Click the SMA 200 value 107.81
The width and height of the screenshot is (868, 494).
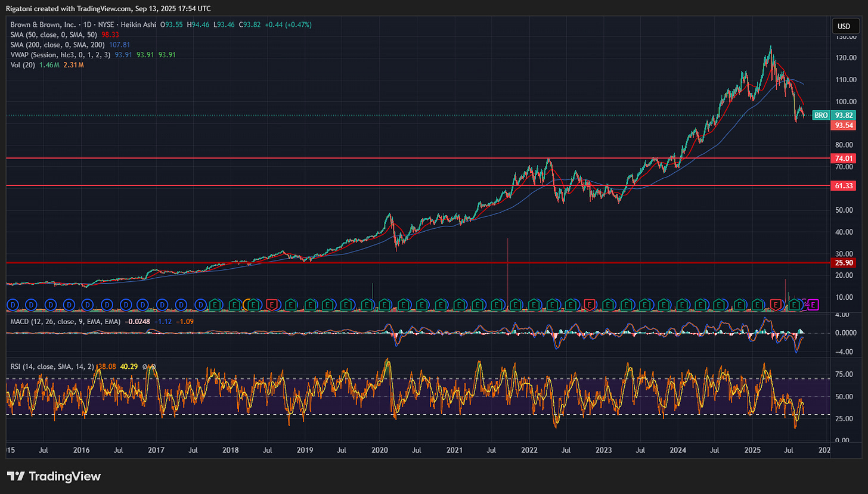pyautogui.click(x=119, y=45)
